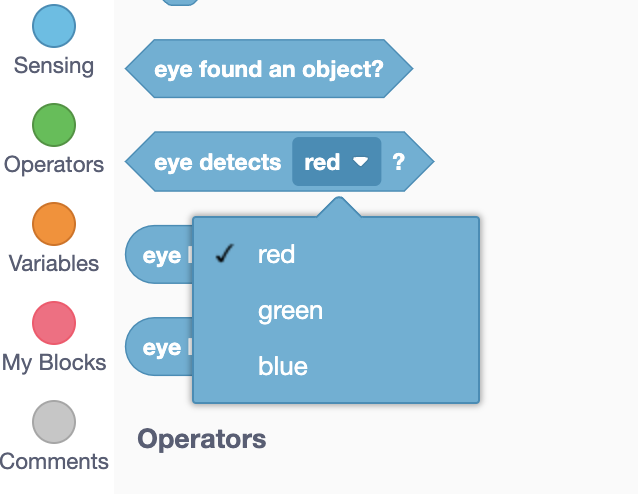
Task: Click the gray Comments category circle
Action: (x=54, y=422)
